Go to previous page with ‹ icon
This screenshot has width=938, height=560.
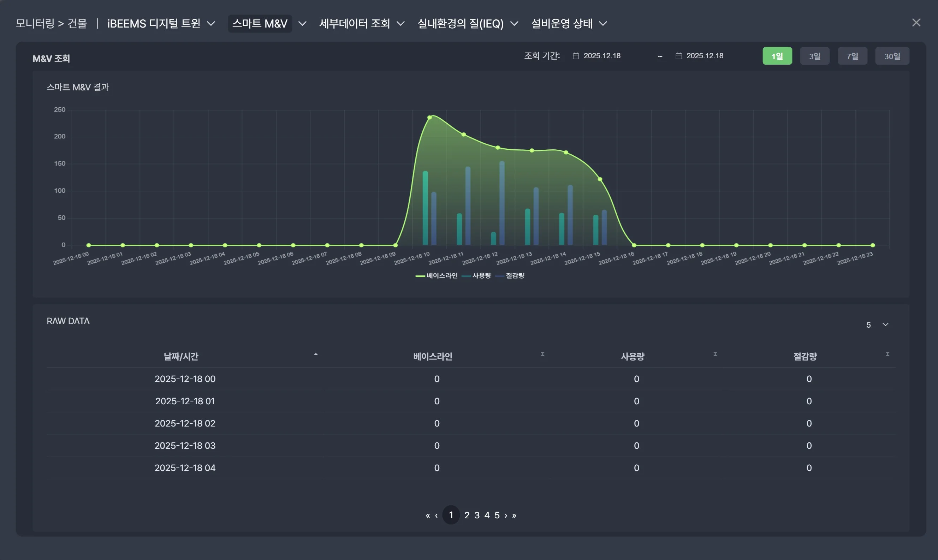436,515
